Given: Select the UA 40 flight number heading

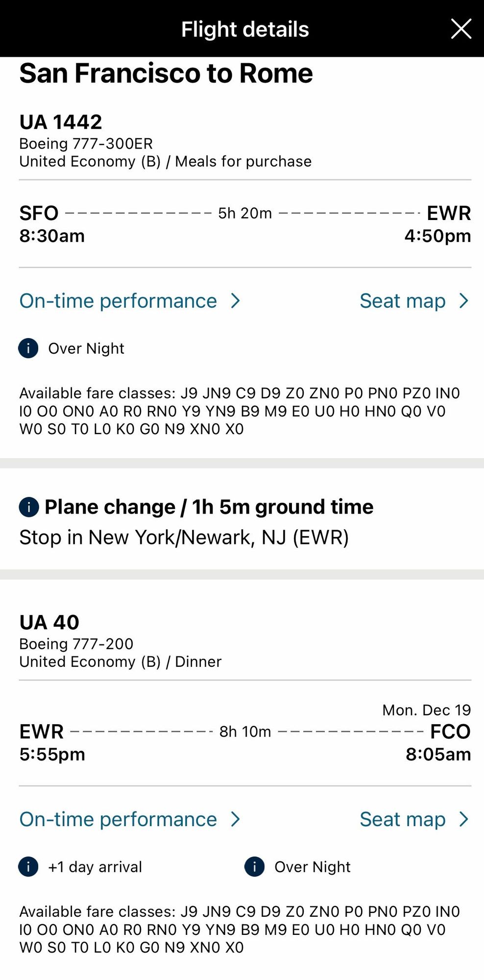Looking at the screenshot, I should 49,622.
